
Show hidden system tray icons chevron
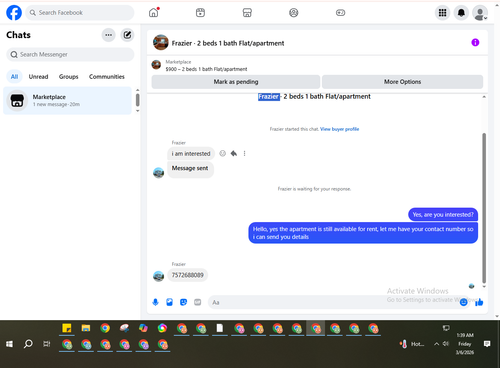coord(436,344)
